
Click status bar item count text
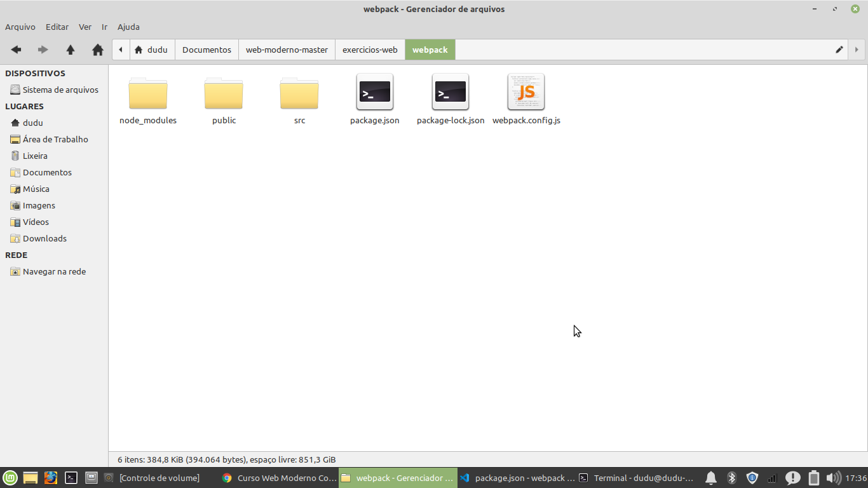[x=227, y=459]
